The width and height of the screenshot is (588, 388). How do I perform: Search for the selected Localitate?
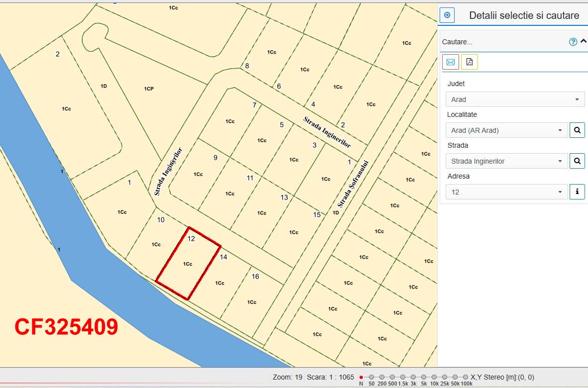[577, 130]
